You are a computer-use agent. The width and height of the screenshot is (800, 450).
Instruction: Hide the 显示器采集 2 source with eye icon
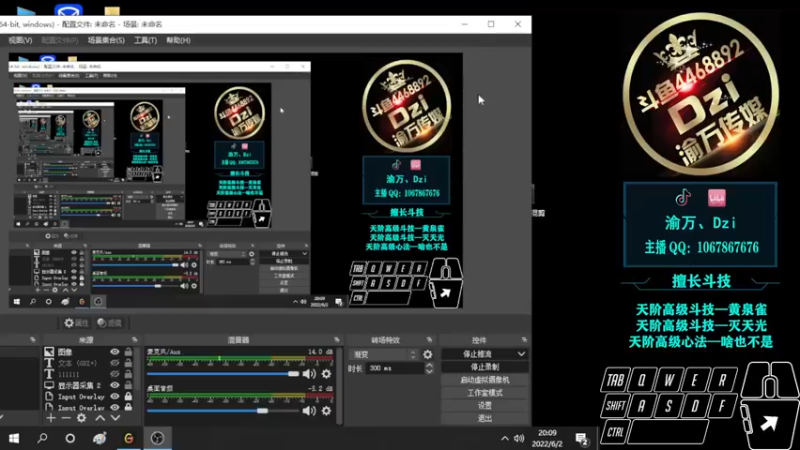(115, 385)
